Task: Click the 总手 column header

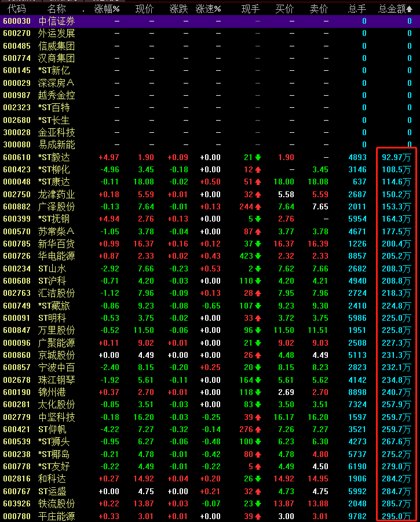Action: point(357,9)
